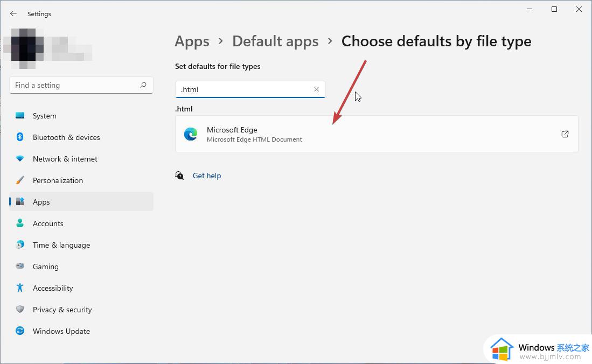Click 'Microsoft Edge HTML Document' text
592x364 pixels.
click(254, 139)
